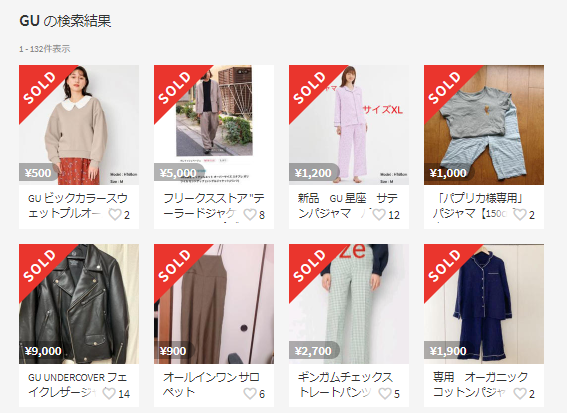
Task: View gingham pants image priced ¥2,700
Action: click(x=349, y=304)
